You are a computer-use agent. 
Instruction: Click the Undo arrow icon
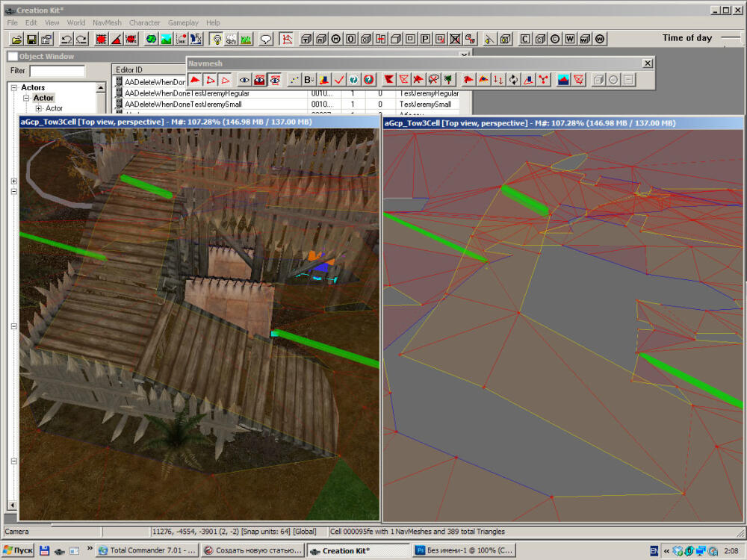coord(66,39)
